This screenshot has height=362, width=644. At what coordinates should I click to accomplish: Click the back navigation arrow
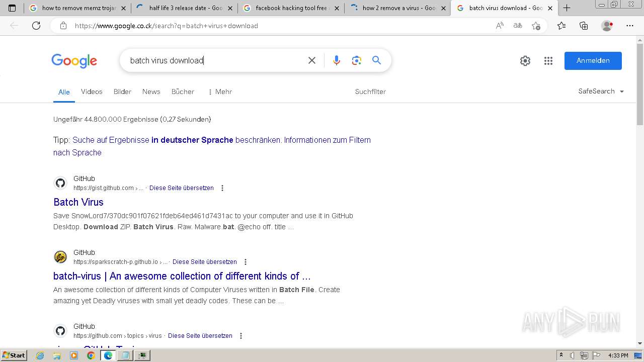14,26
